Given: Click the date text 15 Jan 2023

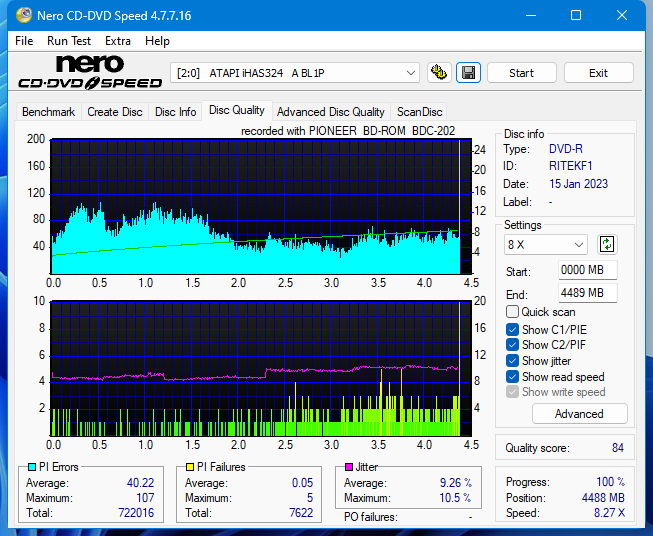Looking at the screenshot, I should 578,184.
